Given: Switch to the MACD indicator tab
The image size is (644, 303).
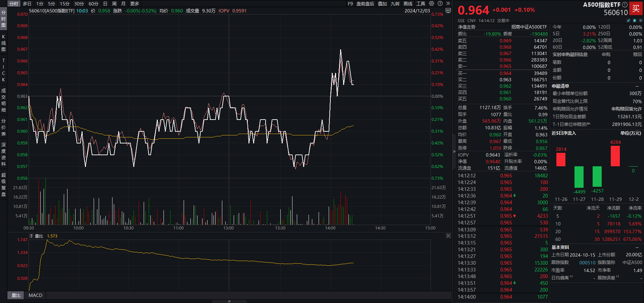Looking at the screenshot, I should (x=35, y=295).
